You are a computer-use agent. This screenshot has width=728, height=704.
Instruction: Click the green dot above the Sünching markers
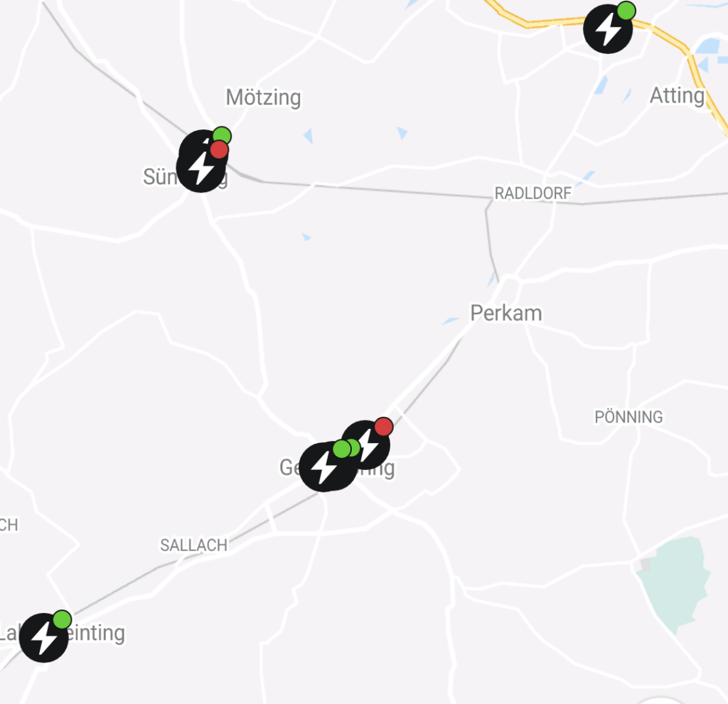pyautogui.click(x=222, y=136)
